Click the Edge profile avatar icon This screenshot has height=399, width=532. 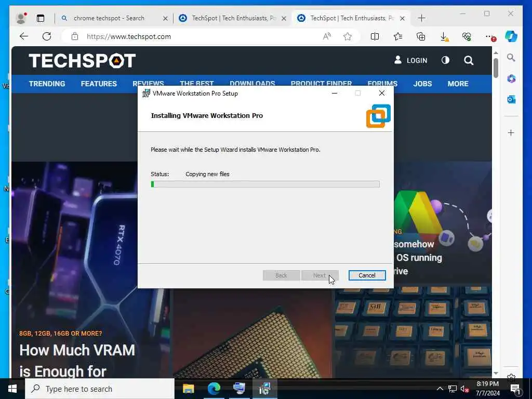[21, 18]
